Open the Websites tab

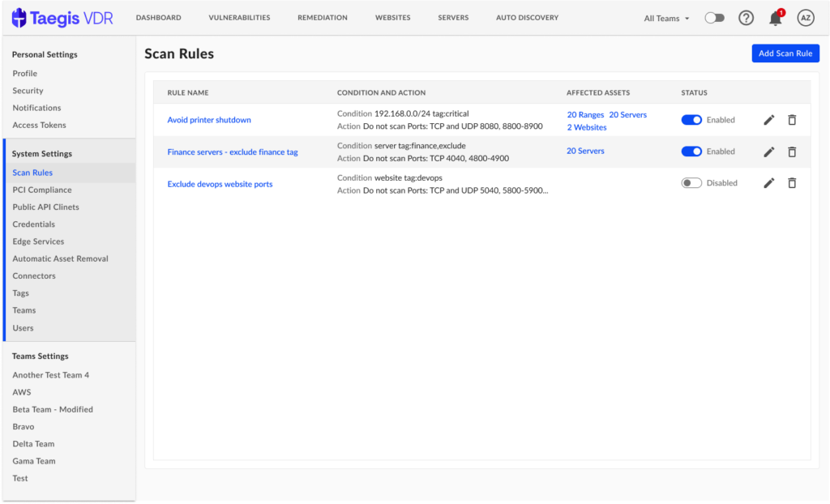pyautogui.click(x=393, y=18)
